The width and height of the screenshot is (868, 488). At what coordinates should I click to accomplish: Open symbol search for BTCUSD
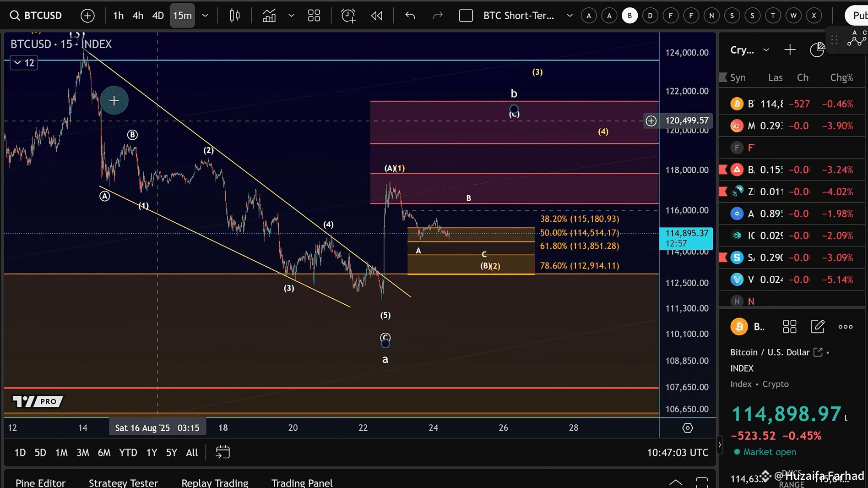36,16
